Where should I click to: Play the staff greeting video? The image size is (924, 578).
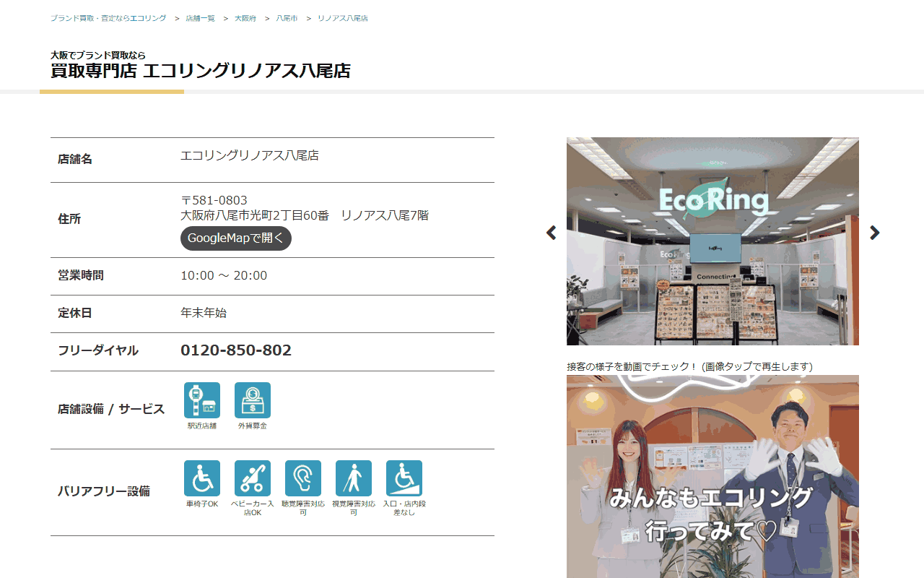(712, 477)
